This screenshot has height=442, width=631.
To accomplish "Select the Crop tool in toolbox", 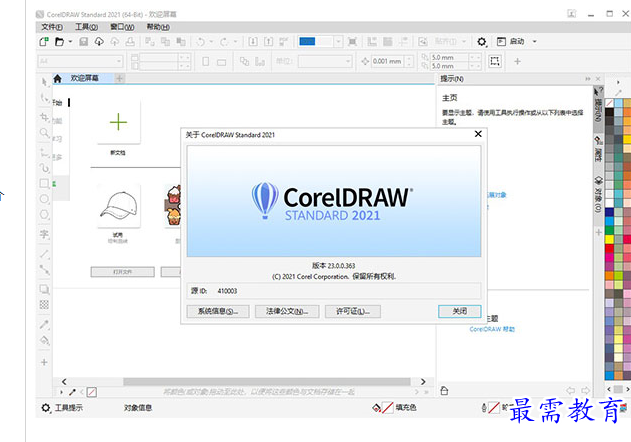I will tap(44, 117).
